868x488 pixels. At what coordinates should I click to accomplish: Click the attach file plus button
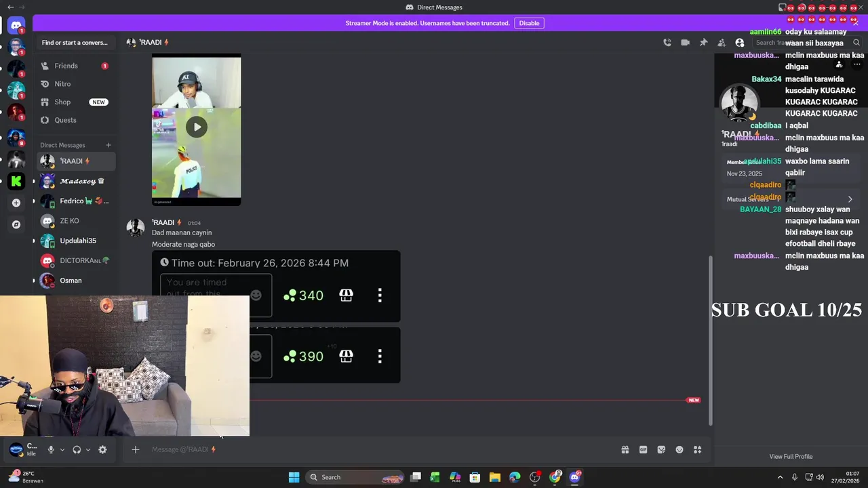tap(136, 449)
